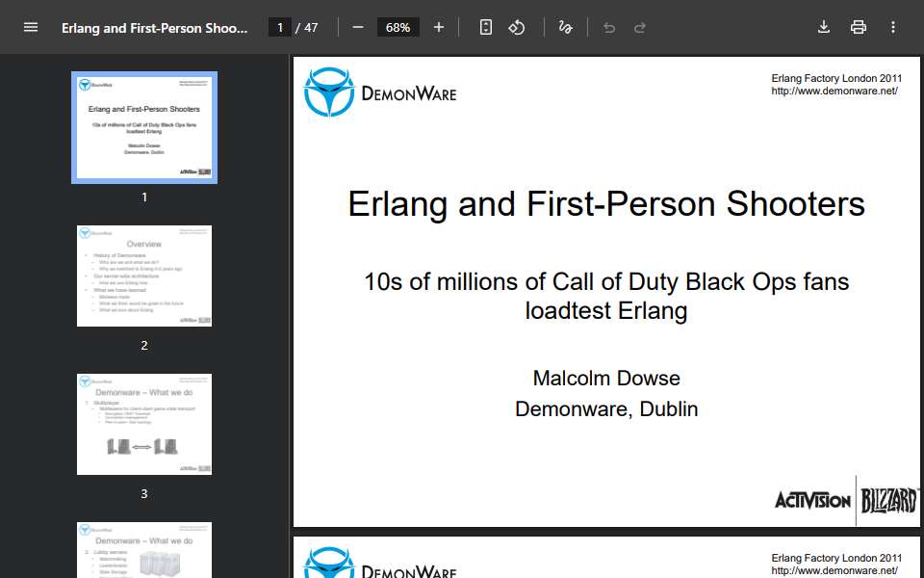Click the 'Malcolm Dowse' author name

pos(606,378)
